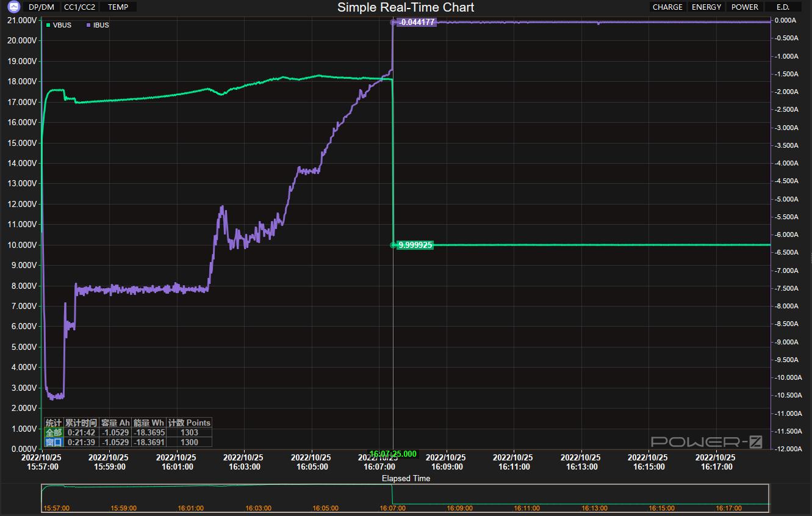Click the purple IBUS legend square
Screen dimensions: 812x516
coord(89,25)
